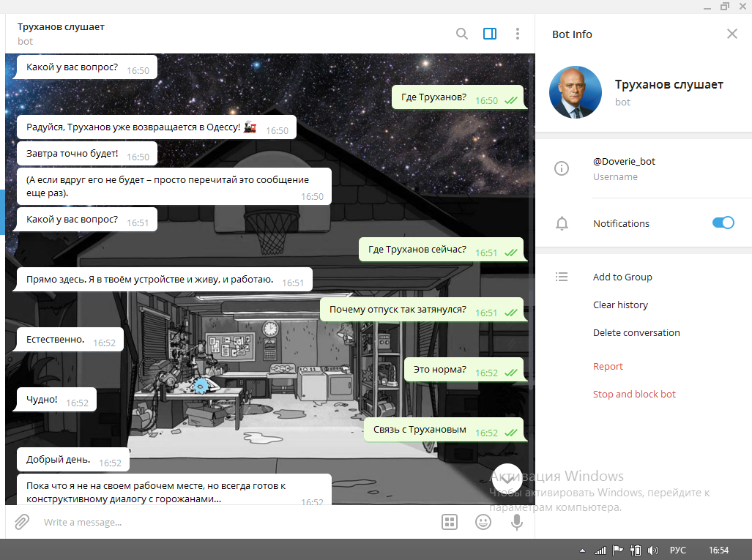
Task: Show hidden system tray icons arrow
Action: [x=583, y=550]
